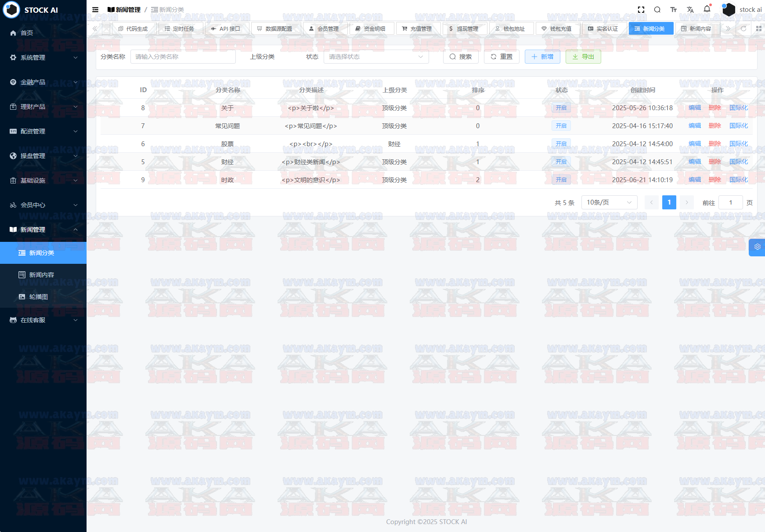Click the font size icon
765x532 pixels.
pyautogui.click(x=674, y=10)
